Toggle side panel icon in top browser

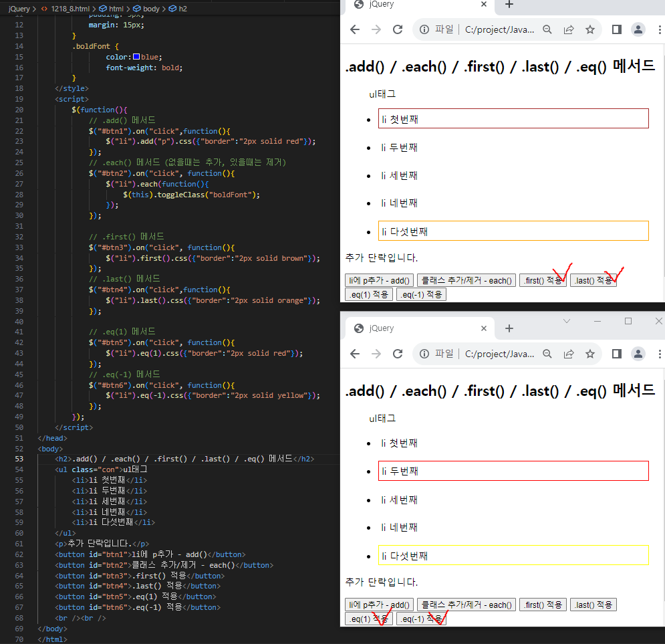coord(617,29)
